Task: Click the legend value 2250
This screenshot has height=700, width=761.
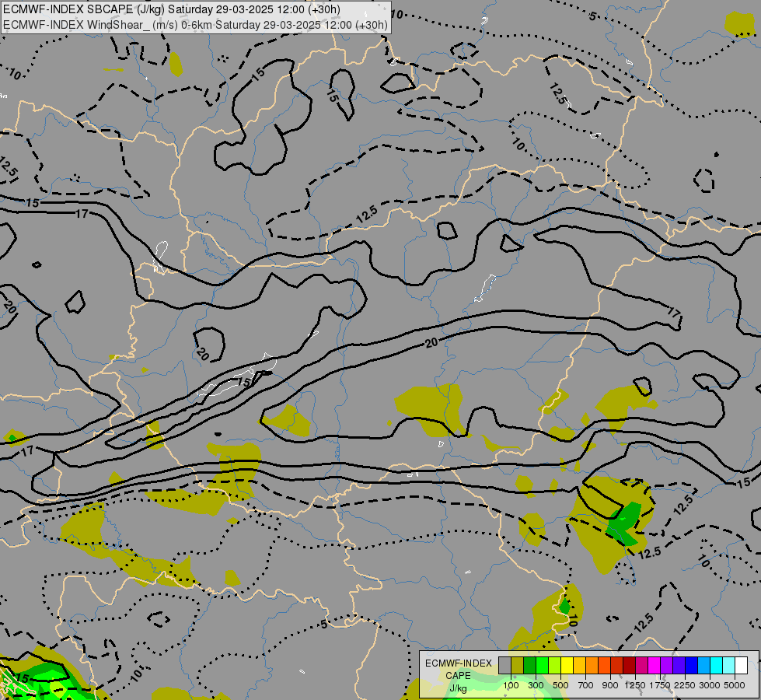Action: (685, 685)
